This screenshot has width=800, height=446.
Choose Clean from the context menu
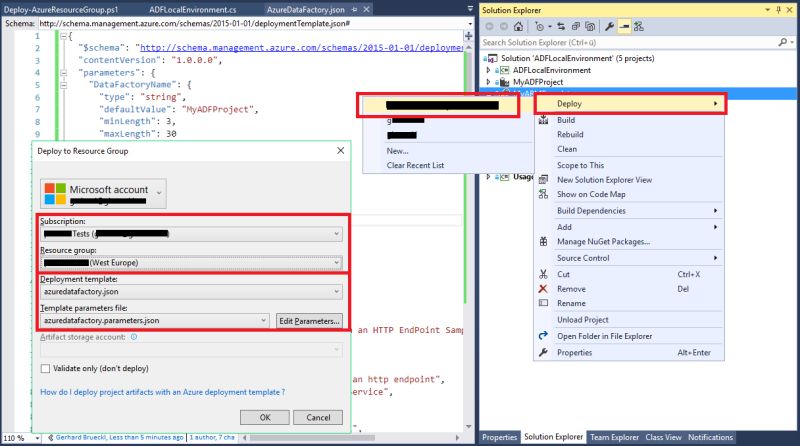coord(567,149)
